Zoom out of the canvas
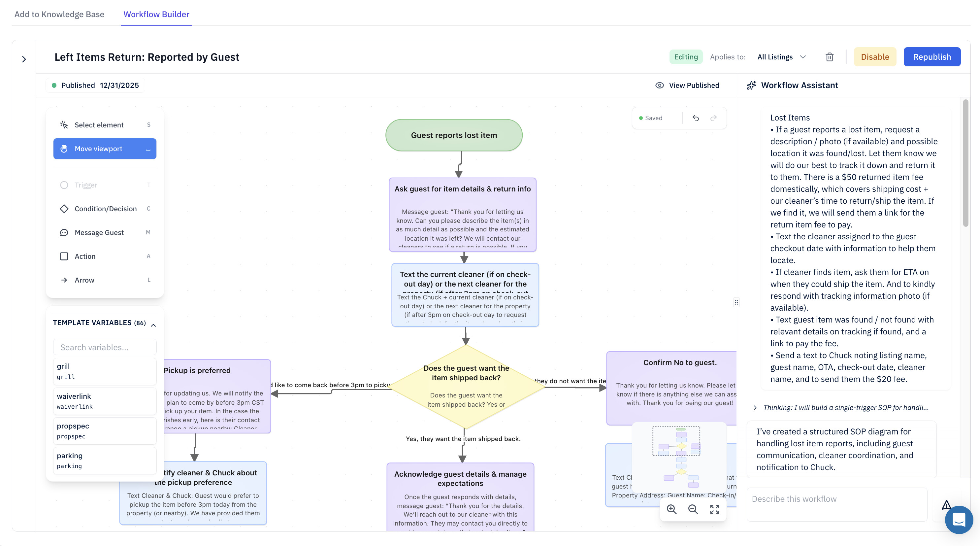This screenshot has width=980, height=546. pyautogui.click(x=693, y=509)
